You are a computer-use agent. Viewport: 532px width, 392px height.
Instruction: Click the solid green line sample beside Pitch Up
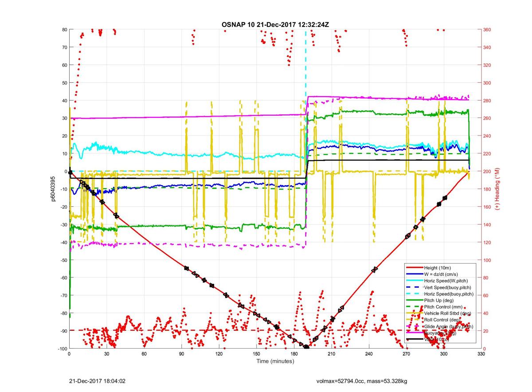click(414, 300)
